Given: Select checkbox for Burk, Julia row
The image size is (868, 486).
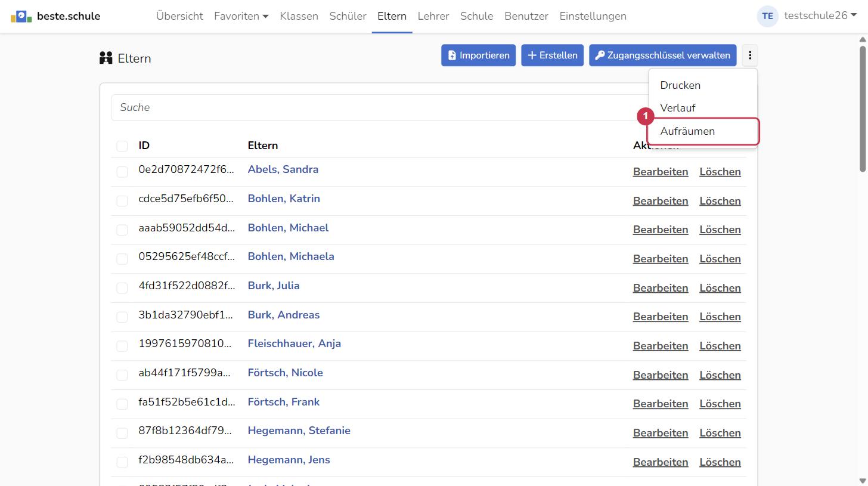Looking at the screenshot, I should [x=122, y=288].
